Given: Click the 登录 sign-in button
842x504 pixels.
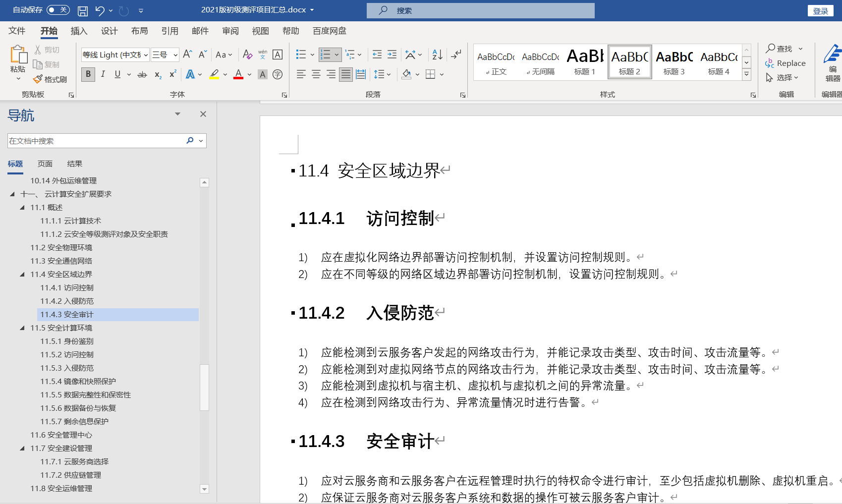Looking at the screenshot, I should pos(821,10).
